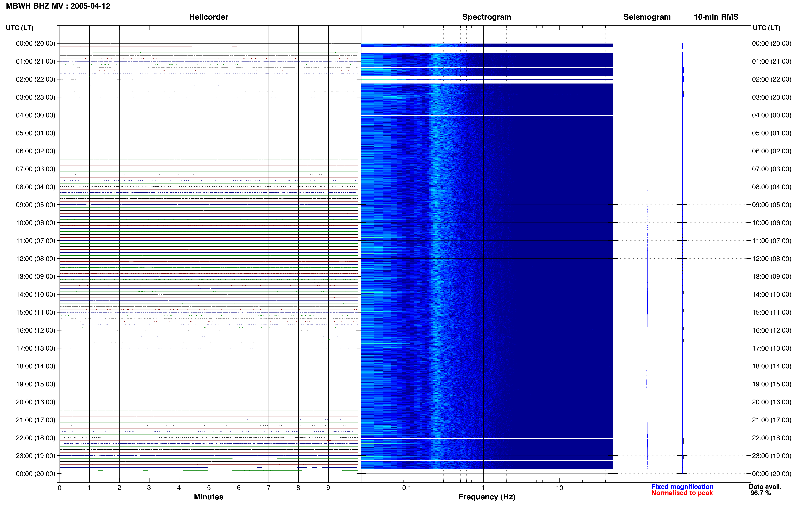Click 15:00 (11:00) on the RMS-side time axis

(x=771, y=313)
